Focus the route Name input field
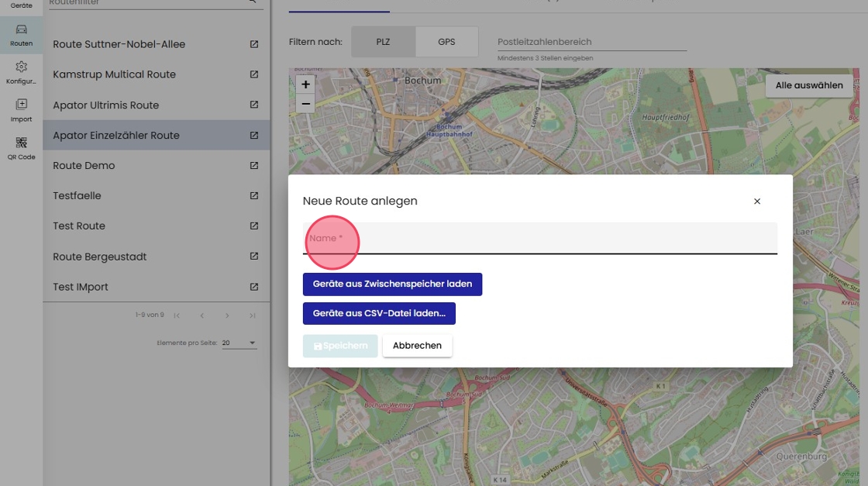This screenshot has width=868, height=486. 539,239
